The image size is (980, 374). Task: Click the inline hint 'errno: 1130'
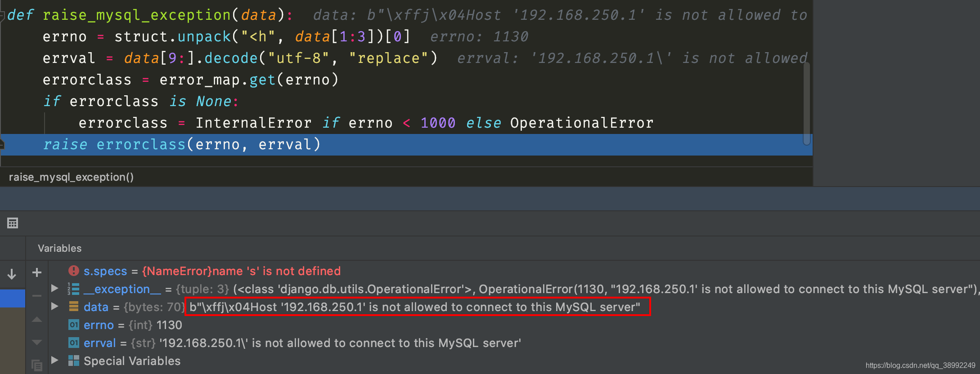point(479,36)
